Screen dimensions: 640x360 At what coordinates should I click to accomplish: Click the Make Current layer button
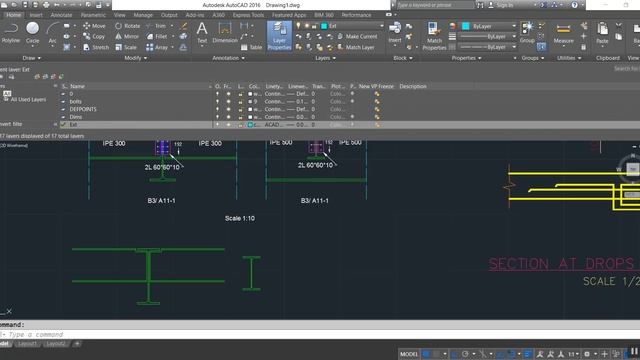pos(357,36)
